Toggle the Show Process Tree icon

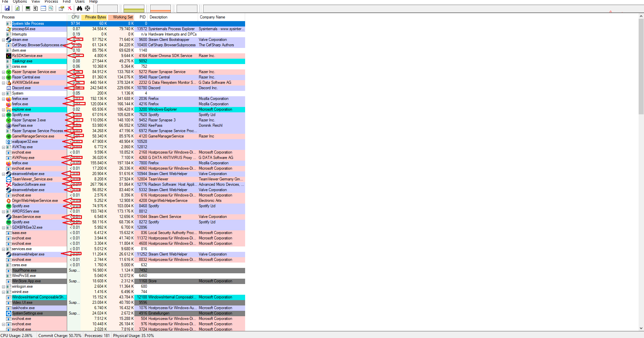pos(35,8)
